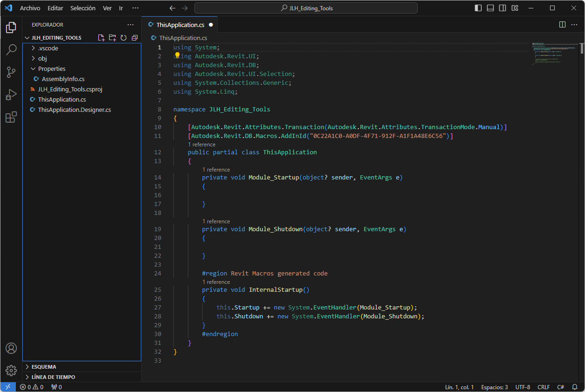Click the CRLF line ending indicator
Image resolution: width=585 pixels, height=392 pixels.
pyautogui.click(x=543, y=387)
